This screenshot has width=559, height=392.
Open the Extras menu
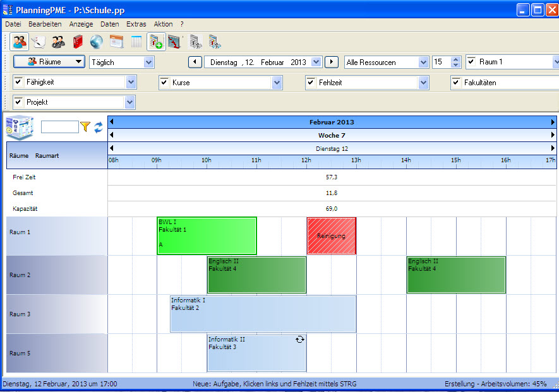tap(136, 24)
